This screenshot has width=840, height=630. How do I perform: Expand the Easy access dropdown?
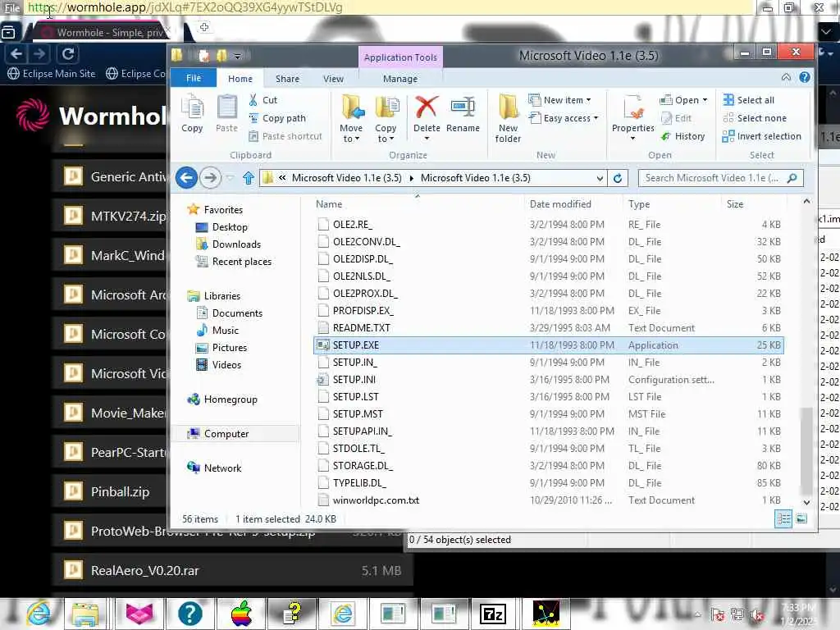(x=563, y=118)
